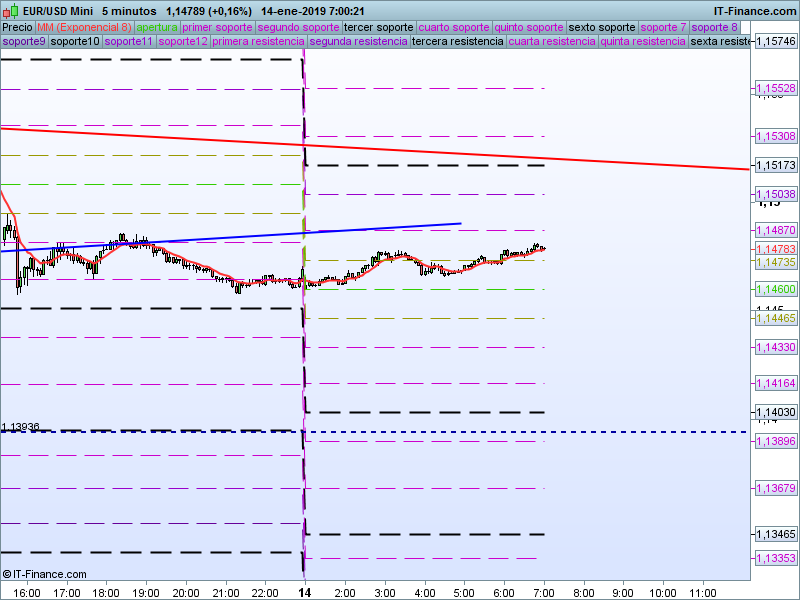Click the 1,15173 price tag on axis

[775, 165]
